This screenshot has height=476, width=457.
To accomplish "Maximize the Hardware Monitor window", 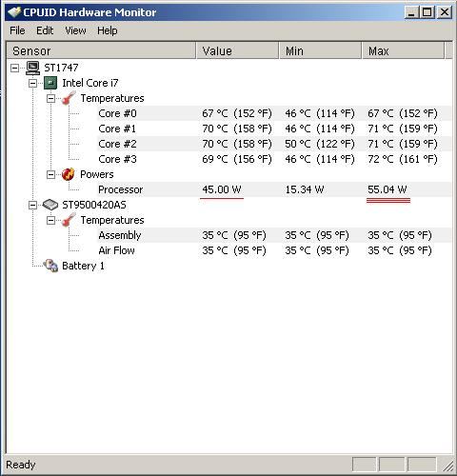I will pos(427,12).
